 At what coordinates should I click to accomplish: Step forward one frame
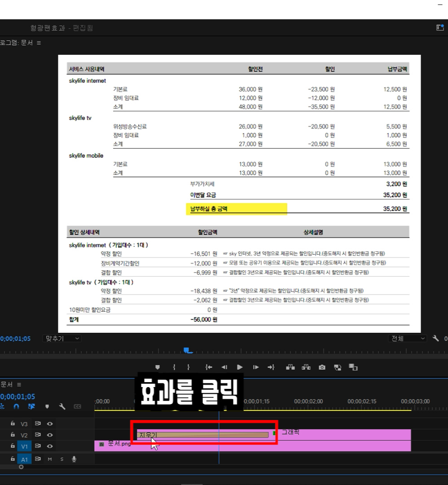(256, 367)
